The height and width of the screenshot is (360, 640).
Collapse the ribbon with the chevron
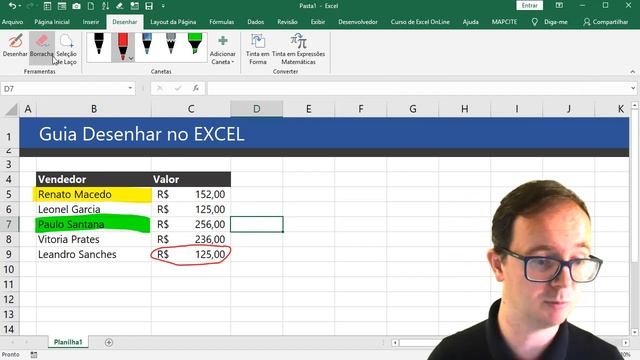(x=633, y=71)
